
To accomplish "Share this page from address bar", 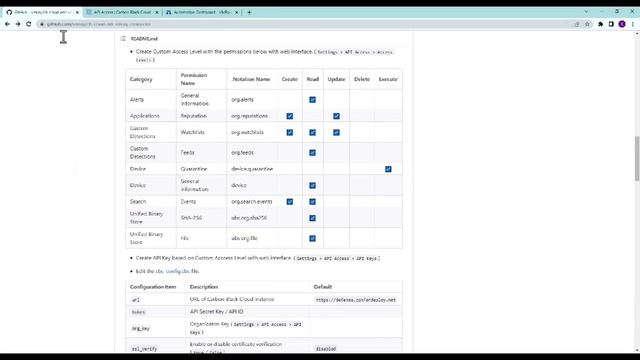I will (577, 24).
